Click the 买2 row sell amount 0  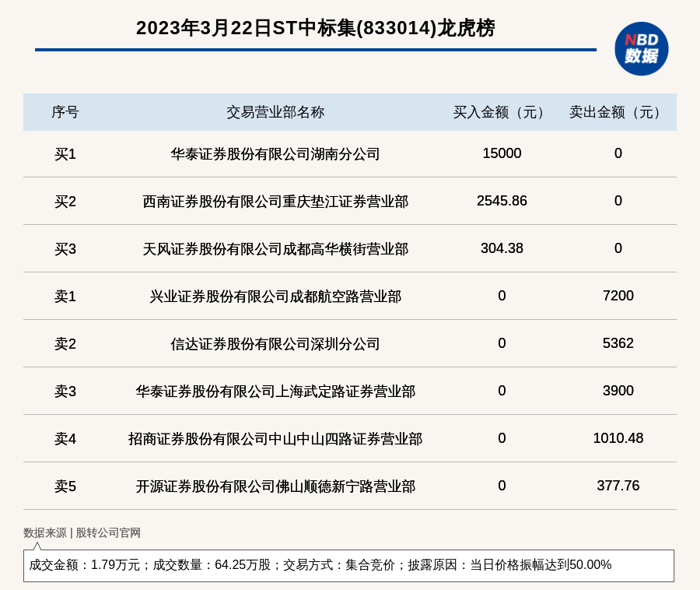pyautogui.click(x=618, y=201)
